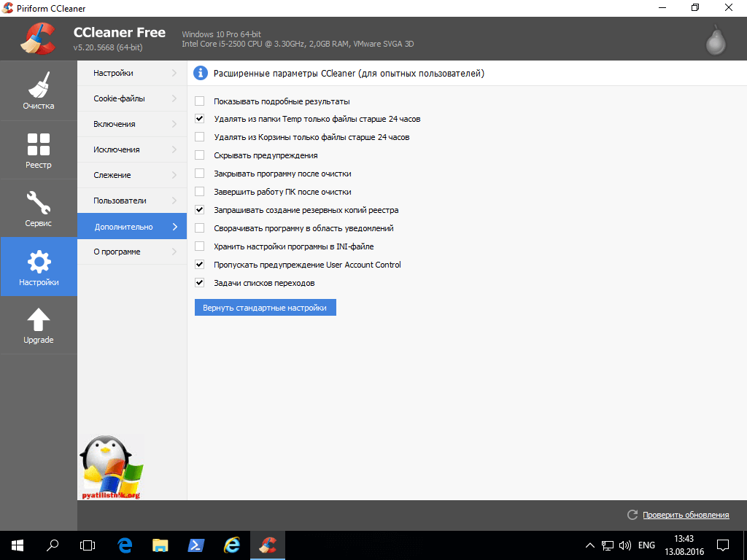The width and height of the screenshot is (747, 560).
Task: Click the volume icon in system tray
Action: click(x=624, y=545)
